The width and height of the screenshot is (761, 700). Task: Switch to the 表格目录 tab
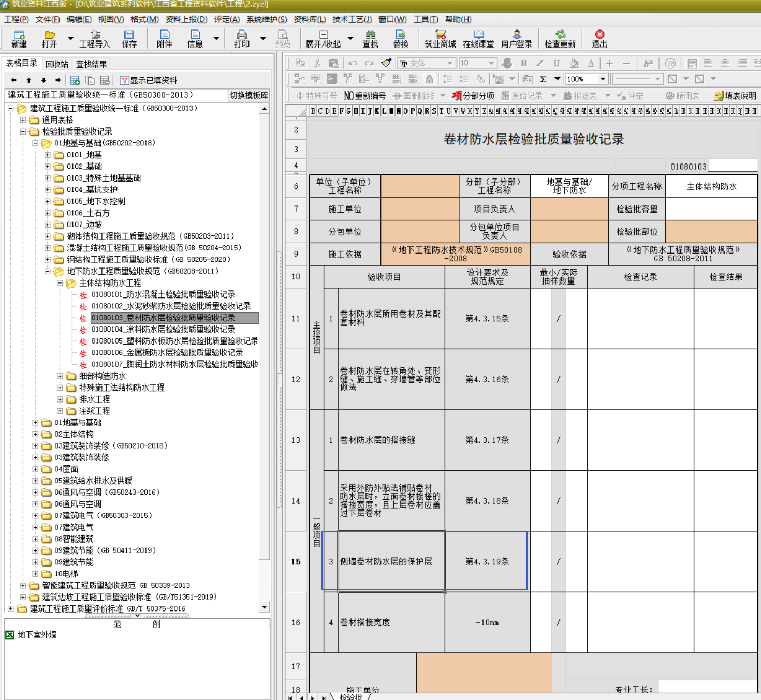coord(21,63)
